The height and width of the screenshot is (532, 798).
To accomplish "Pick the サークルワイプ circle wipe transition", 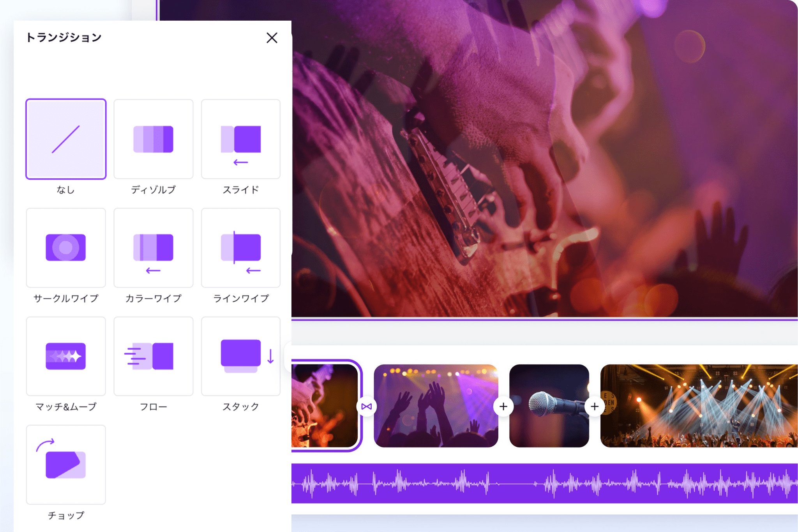I will 66,247.
